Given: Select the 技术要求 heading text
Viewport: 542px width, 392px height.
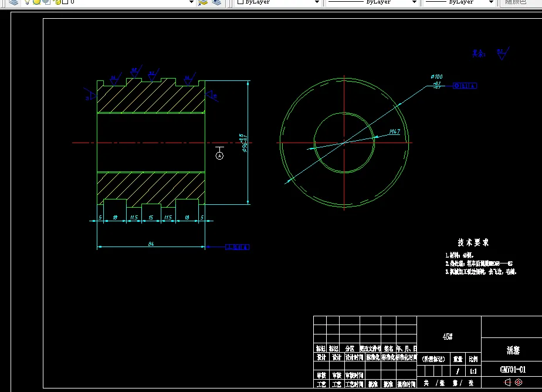Looking at the screenshot, I should coord(473,243).
